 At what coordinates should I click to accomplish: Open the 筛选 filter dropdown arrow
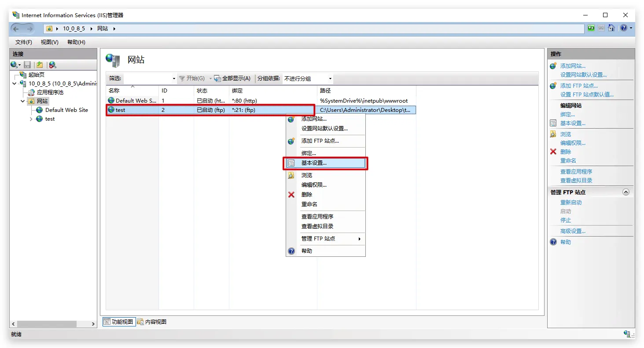click(174, 78)
